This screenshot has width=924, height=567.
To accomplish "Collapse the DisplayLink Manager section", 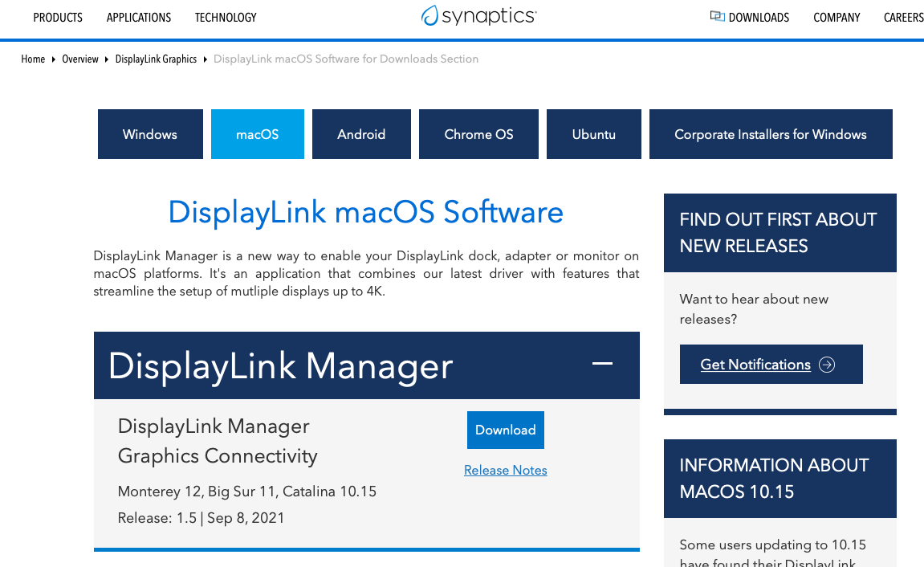I will tap(602, 364).
